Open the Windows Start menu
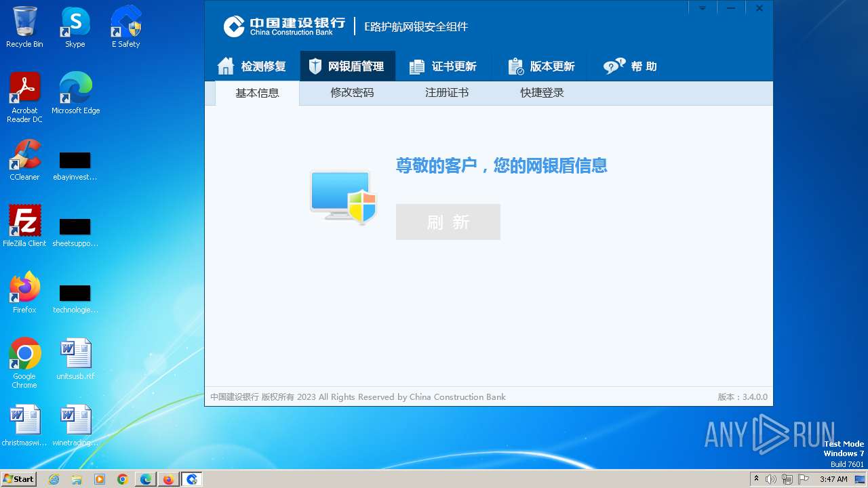868x488 pixels. coord(19,479)
